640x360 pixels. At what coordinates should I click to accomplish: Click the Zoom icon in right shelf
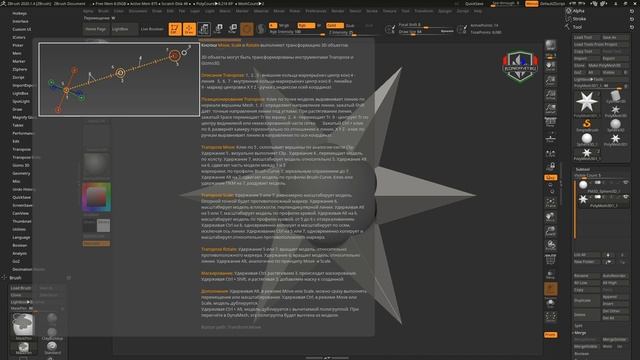coord(551,81)
